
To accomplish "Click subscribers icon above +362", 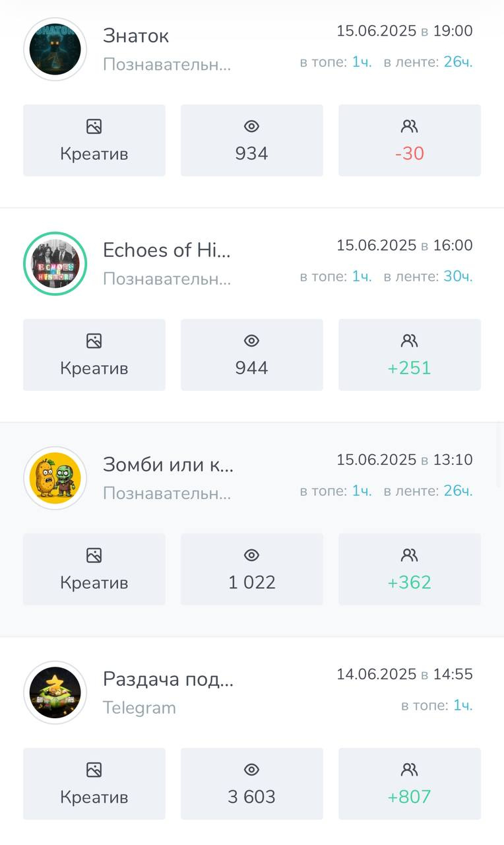I will click(410, 555).
